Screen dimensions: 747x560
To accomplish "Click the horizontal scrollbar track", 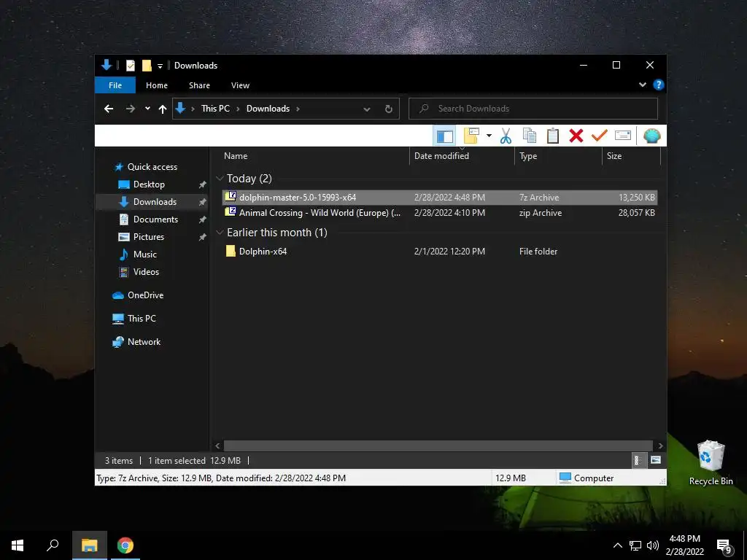I will [438, 446].
